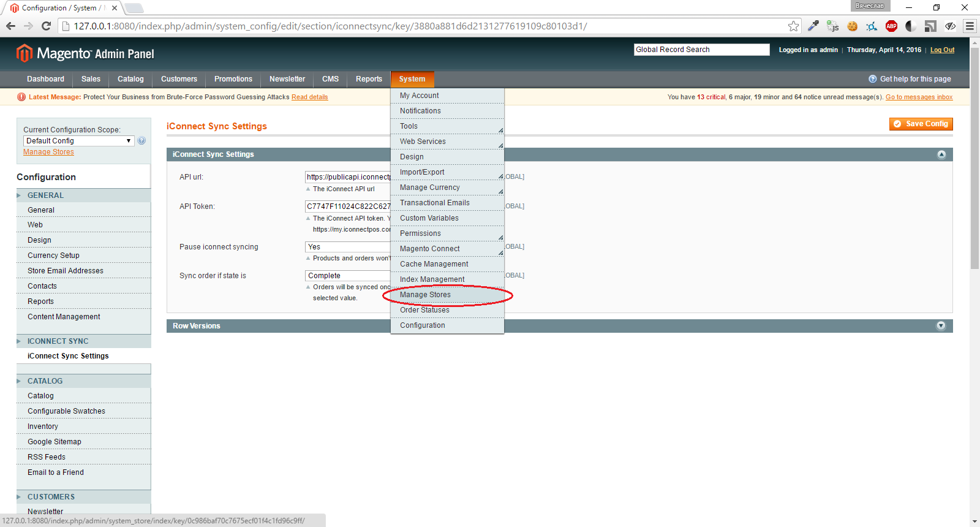The height and width of the screenshot is (527, 980).
Task: Open the Customers top menu
Action: tap(179, 79)
